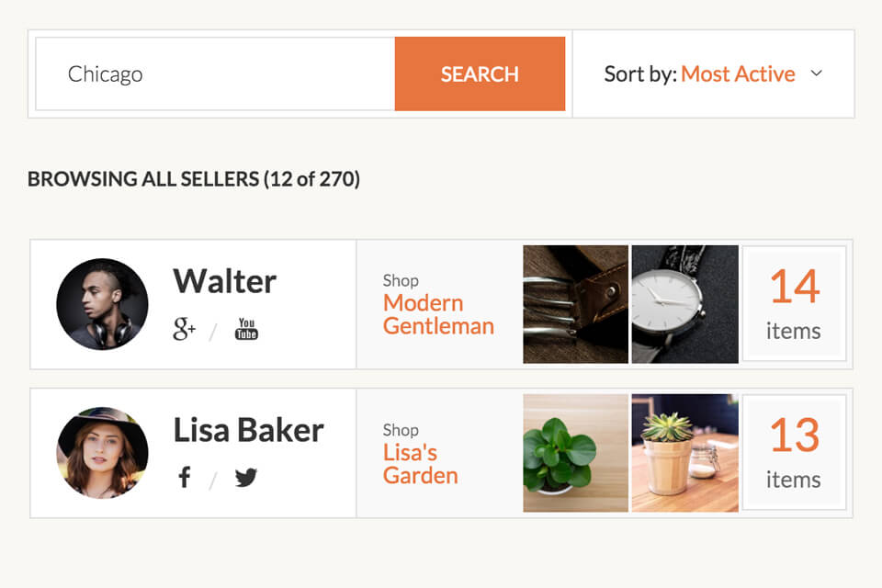
Task: Click Walter's Google Plus icon
Action: [x=185, y=329]
